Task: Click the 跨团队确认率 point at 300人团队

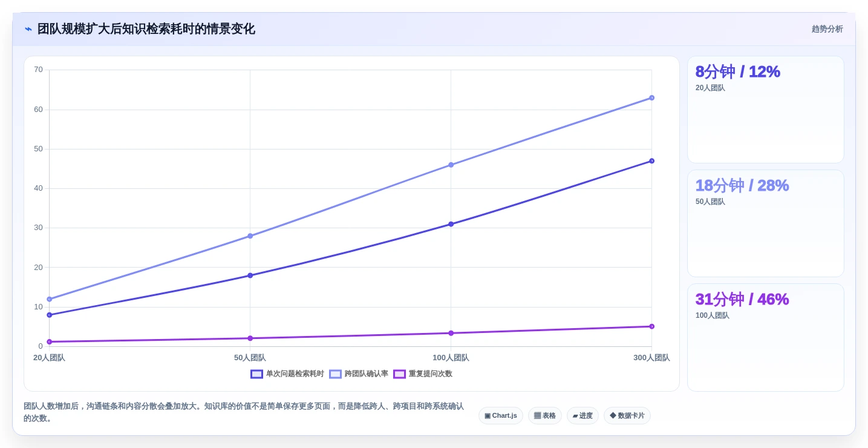Action: [x=651, y=98]
